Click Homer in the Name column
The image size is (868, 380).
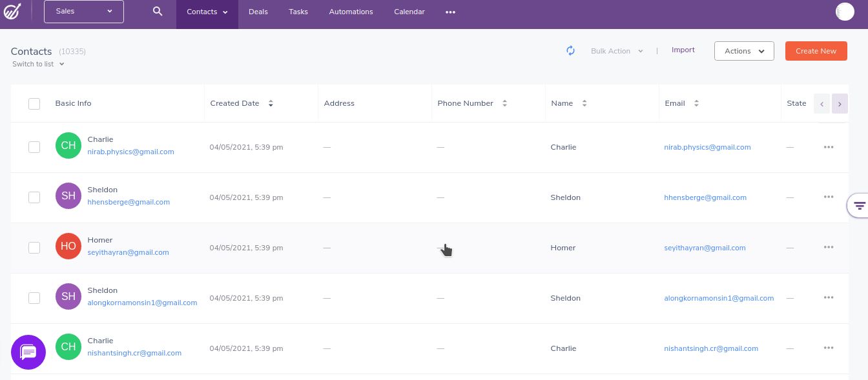point(563,248)
